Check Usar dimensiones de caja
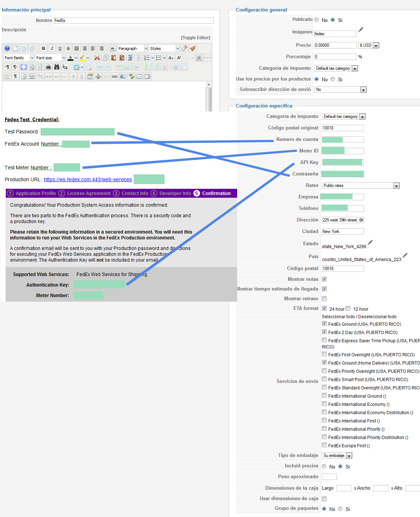The image size is (420, 517). (x=324, y=499)
